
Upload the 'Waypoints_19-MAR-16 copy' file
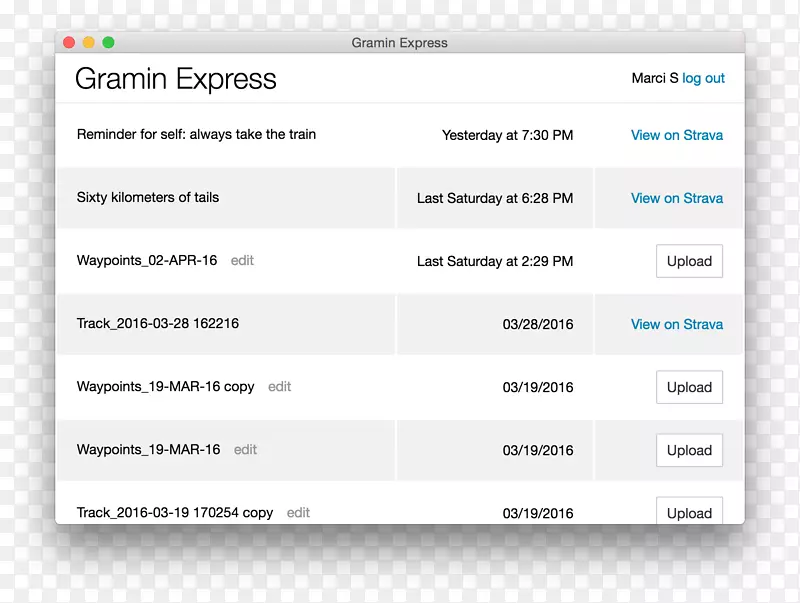[689, 387]
